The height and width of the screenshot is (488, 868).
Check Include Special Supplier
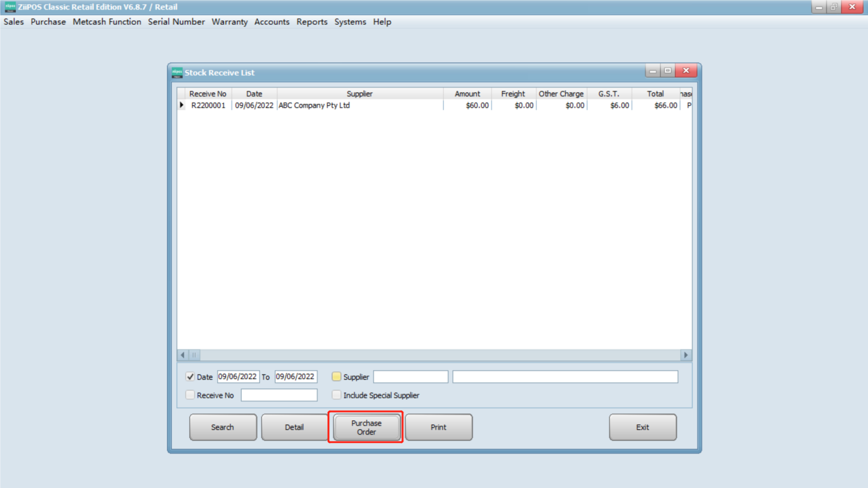click(x=336, y=395)
